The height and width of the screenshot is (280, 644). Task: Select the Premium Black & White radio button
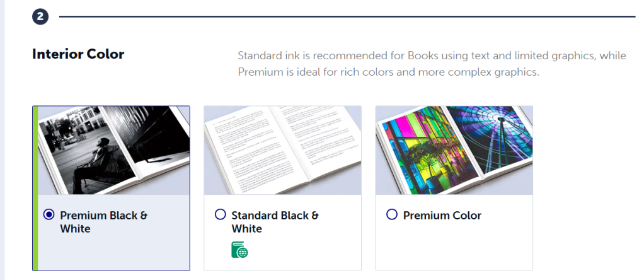[49, 215]
